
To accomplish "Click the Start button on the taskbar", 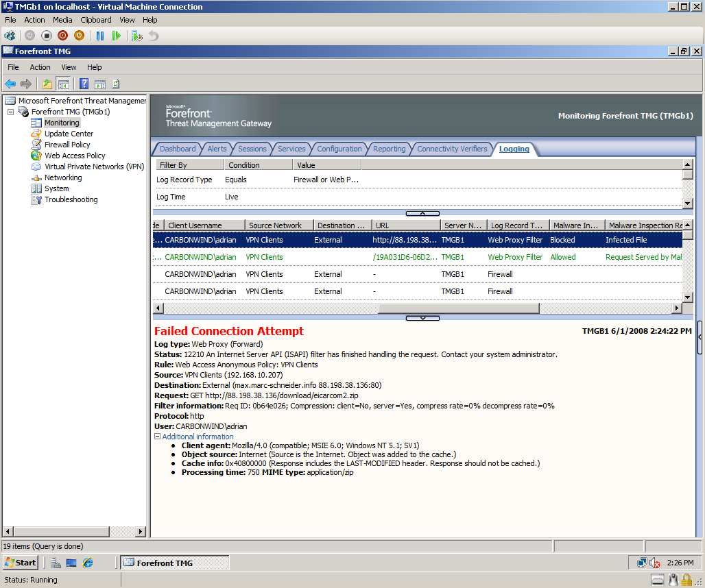I will [x=21, y=563].
